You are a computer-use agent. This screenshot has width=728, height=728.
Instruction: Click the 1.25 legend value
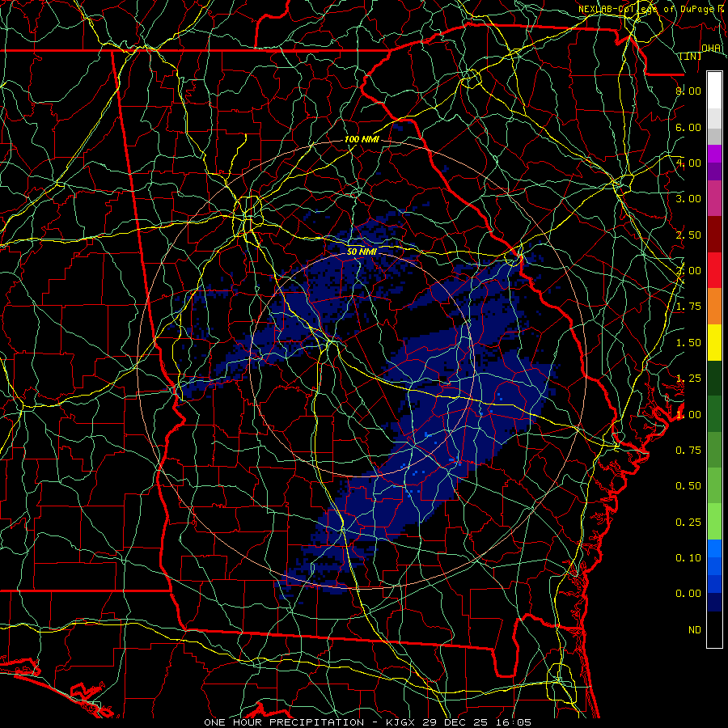688,379
